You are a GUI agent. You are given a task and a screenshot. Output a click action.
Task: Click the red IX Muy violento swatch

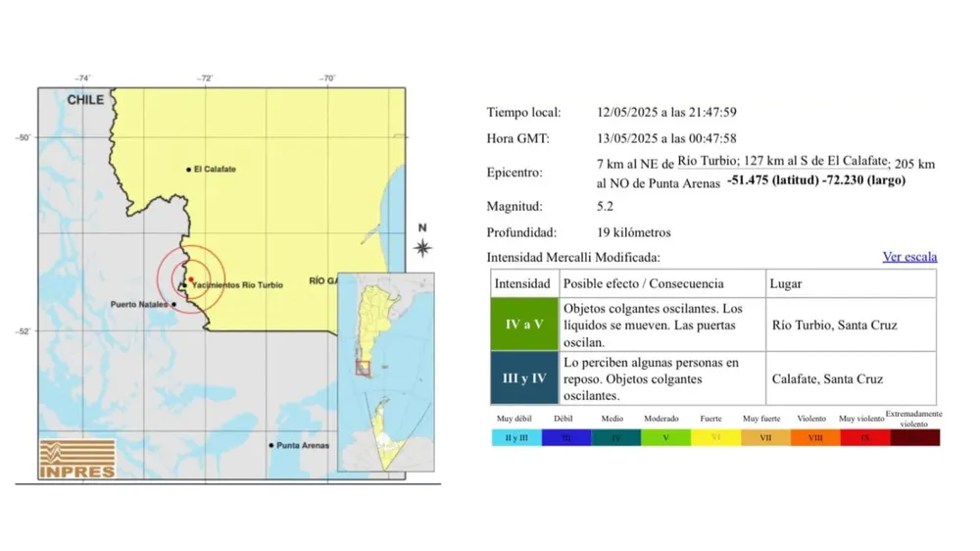click(864, 437)
